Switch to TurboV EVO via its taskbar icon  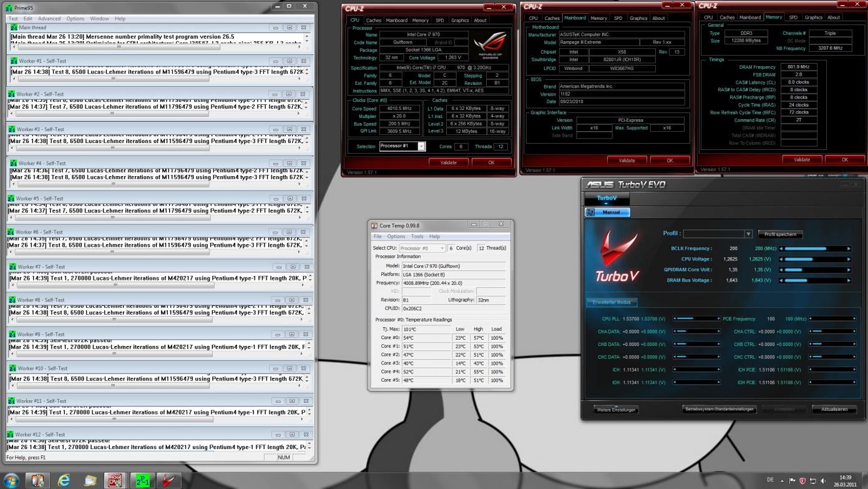point(168,480)
